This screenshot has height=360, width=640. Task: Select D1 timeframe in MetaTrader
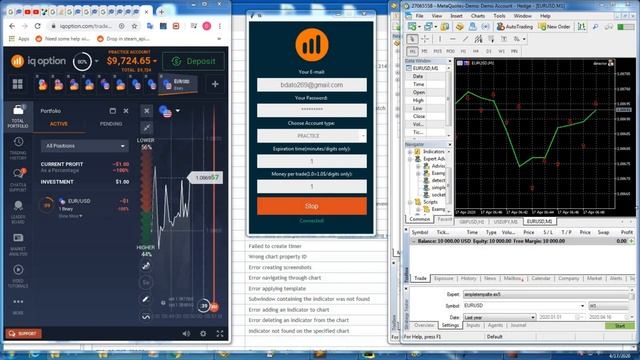coord(489,51)
